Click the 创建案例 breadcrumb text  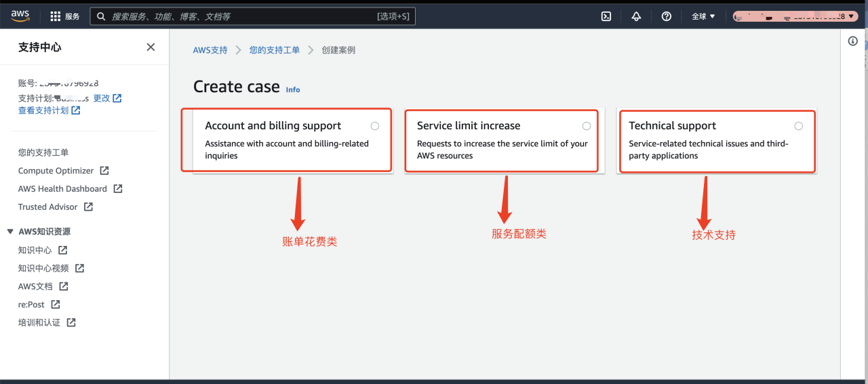[338, 50]
